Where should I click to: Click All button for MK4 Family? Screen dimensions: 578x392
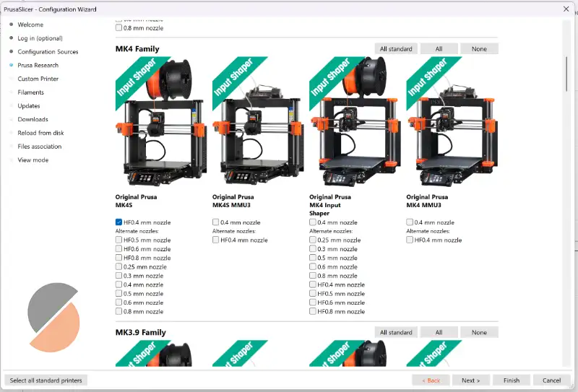439,48
